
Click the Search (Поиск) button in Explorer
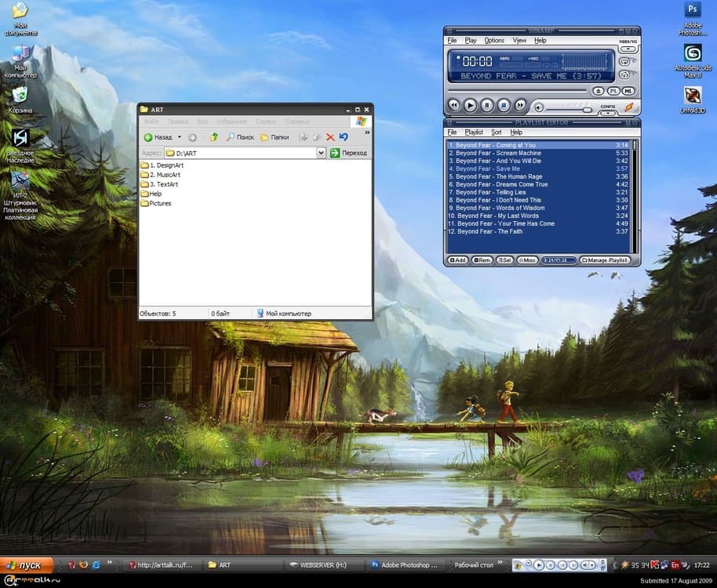click(240, 137)
